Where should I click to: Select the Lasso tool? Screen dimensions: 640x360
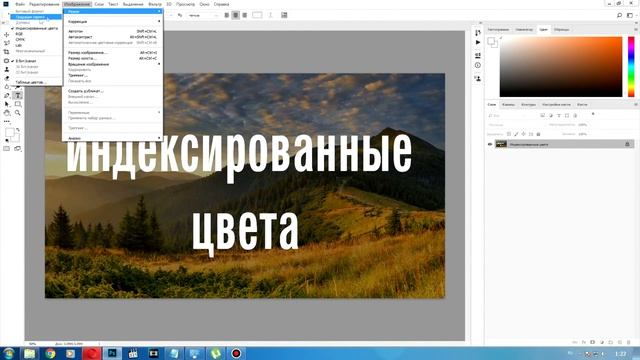pyautogui.click(x=7, y=43)
